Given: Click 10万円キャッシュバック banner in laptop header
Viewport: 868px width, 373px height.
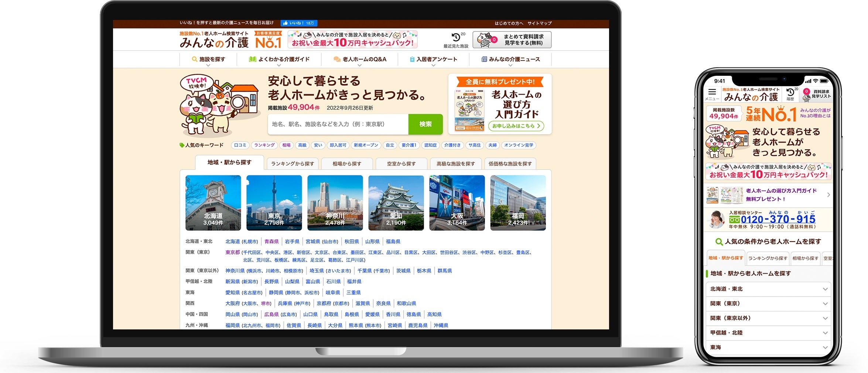Looking at the screenshot, I should coord(353,40).
